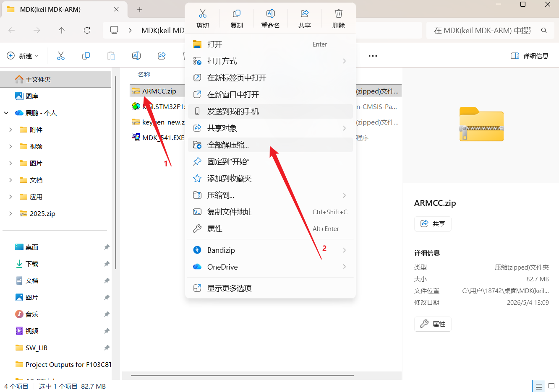Screen dimensions: 559x392
Task: Click the horizontal scrollbar of file list
Action: pyautogui.click(x=242, y=375)
